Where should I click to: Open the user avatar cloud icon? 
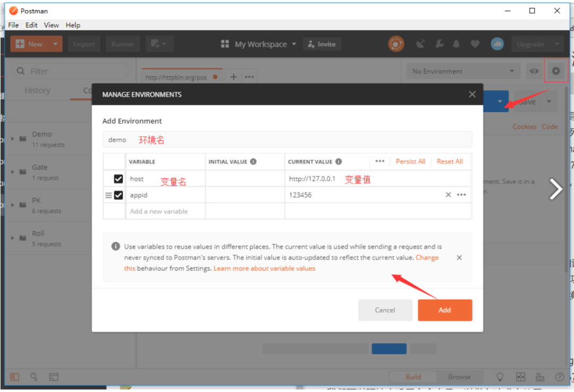(497, 44)
